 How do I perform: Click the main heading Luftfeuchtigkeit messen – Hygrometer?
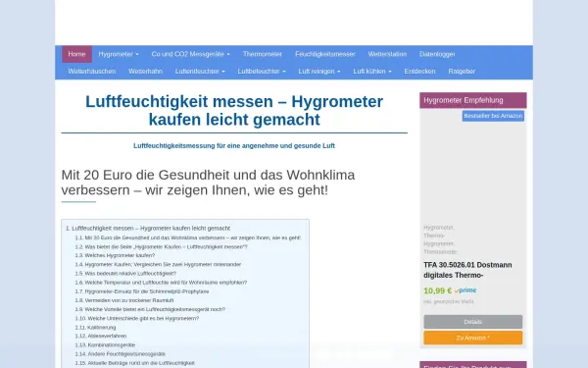coord(234,110)
